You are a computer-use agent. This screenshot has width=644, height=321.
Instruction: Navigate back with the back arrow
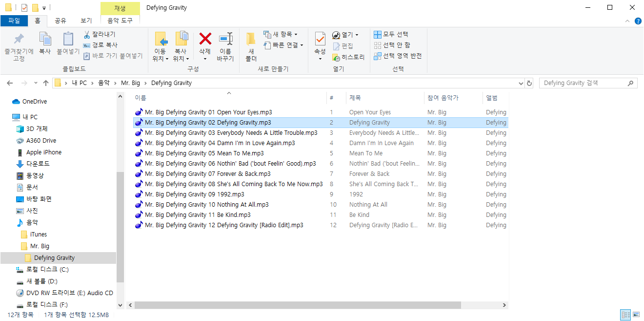pyautogui.click(x=10, y=83)
